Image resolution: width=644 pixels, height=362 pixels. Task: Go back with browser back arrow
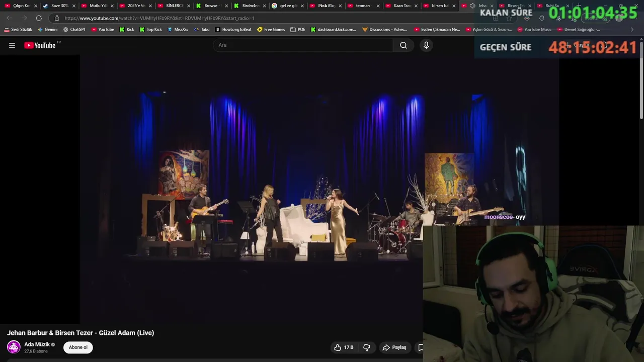[x=10, y=18]
